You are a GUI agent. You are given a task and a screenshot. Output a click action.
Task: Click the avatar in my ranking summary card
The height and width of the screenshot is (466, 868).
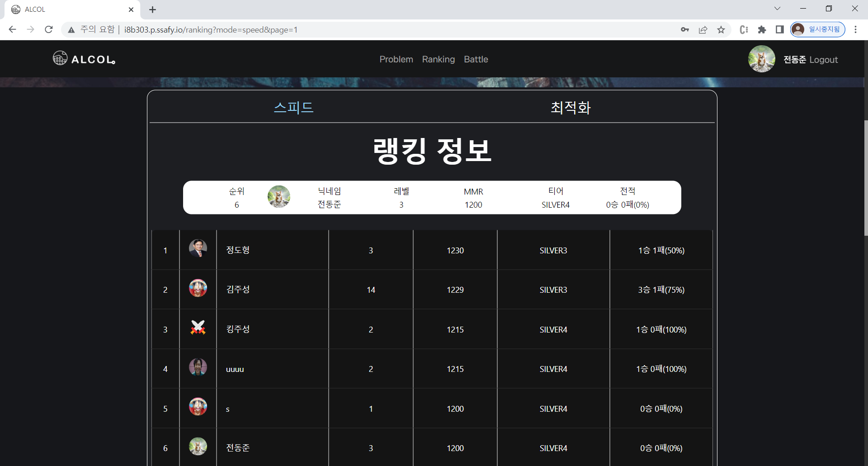279,196
